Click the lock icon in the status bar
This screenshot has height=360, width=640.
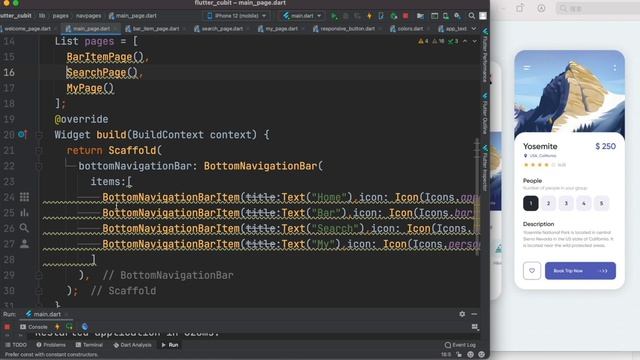pyautogui.click(x=459, y=355)
